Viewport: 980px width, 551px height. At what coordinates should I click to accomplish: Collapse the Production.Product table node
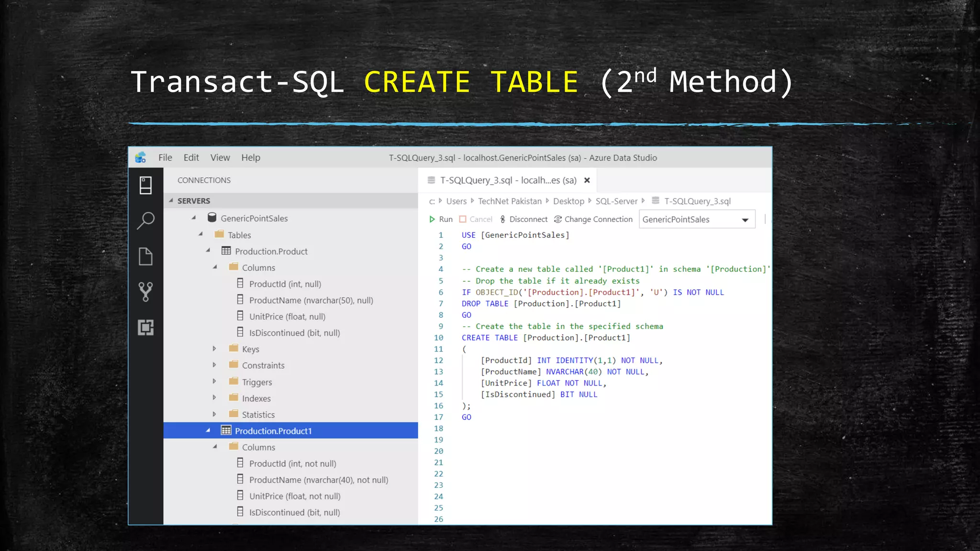point(208,250)
